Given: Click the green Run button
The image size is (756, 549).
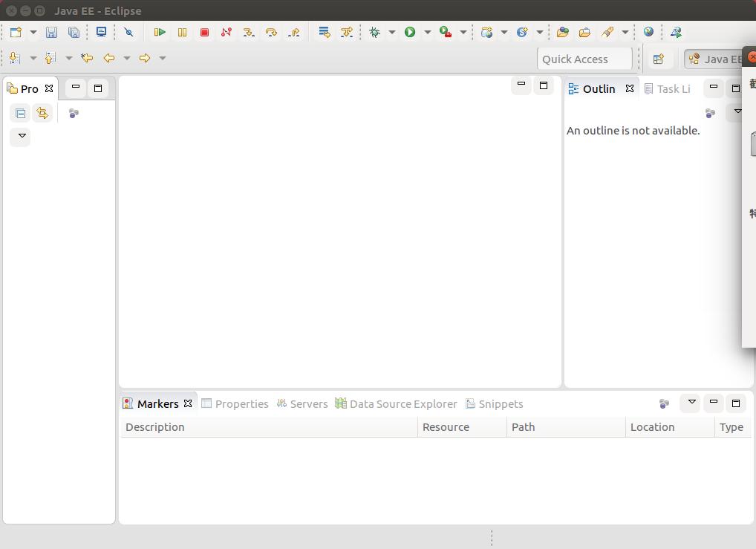Looking at the screenshot, I should pyautogui.click(x=410, y=32).
